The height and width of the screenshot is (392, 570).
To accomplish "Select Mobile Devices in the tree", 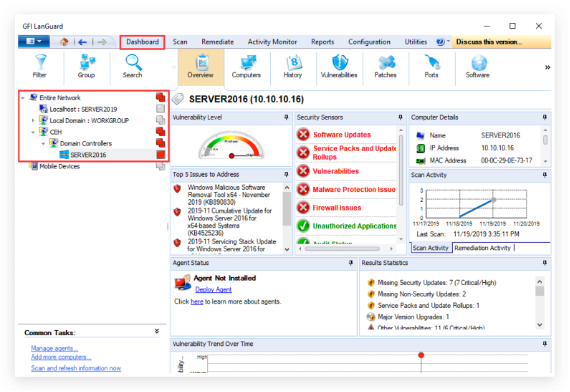I will tap(60, 167).
